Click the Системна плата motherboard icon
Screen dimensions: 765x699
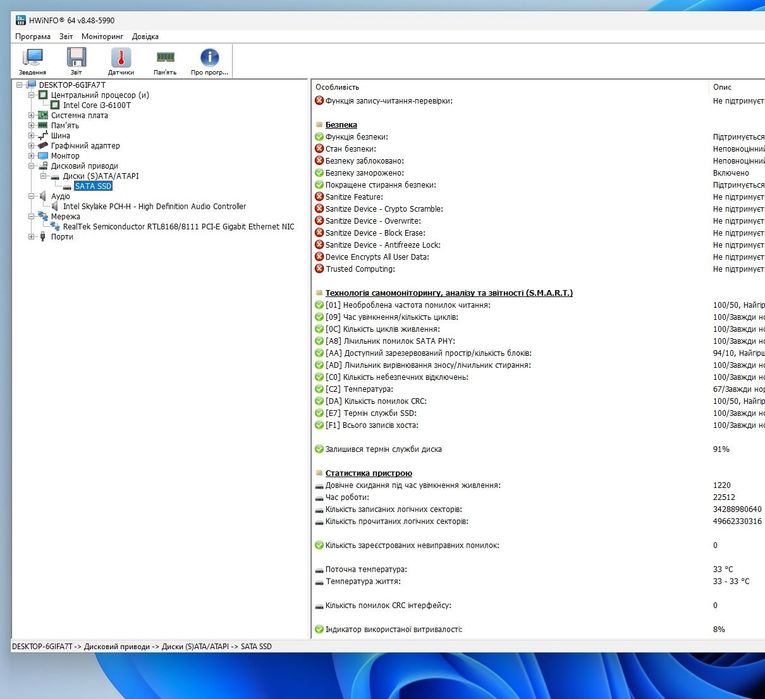coord(43,115)
